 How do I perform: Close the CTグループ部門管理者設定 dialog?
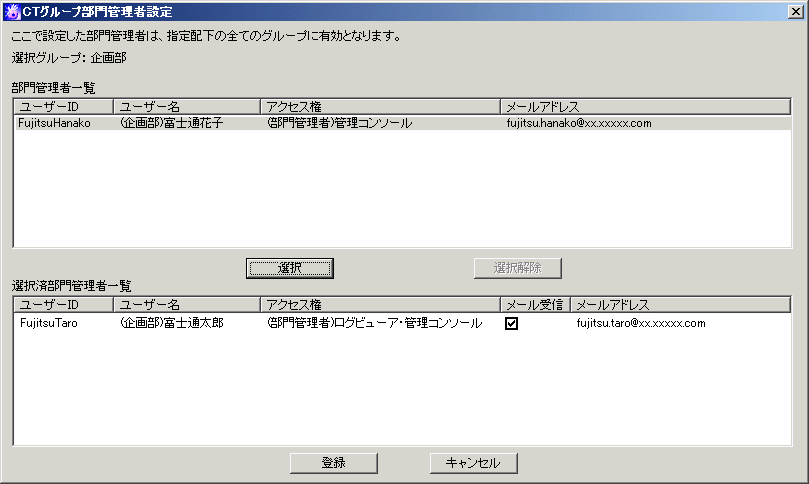coord(795,12)
